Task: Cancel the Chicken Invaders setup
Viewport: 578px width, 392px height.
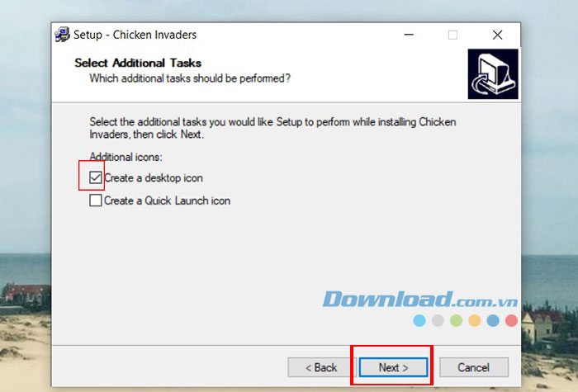Action: (x=474, y=367)
